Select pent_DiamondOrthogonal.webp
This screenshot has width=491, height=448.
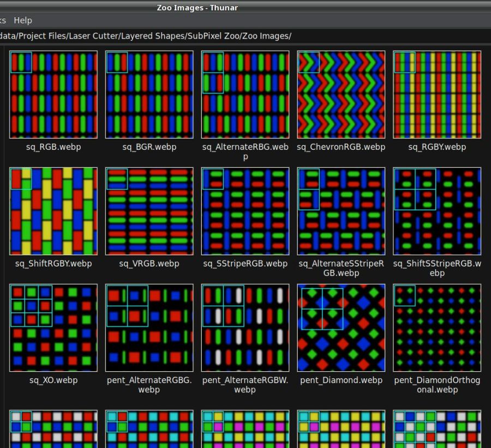click(437, 327)
